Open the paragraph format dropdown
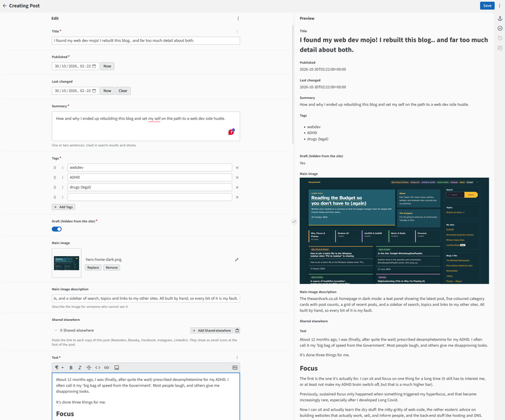This screenshot has width=505, height=420. (59, 368)
